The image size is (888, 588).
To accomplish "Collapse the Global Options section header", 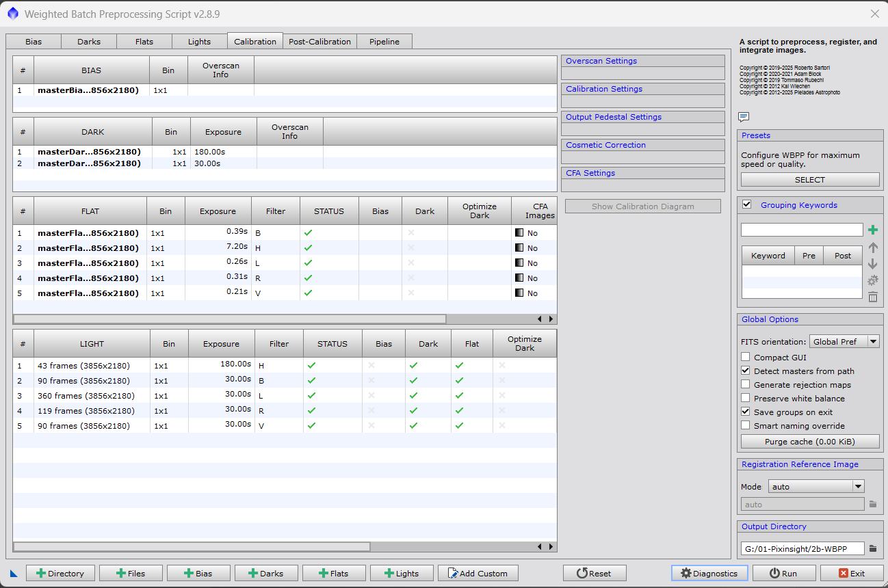I will 810,319.
